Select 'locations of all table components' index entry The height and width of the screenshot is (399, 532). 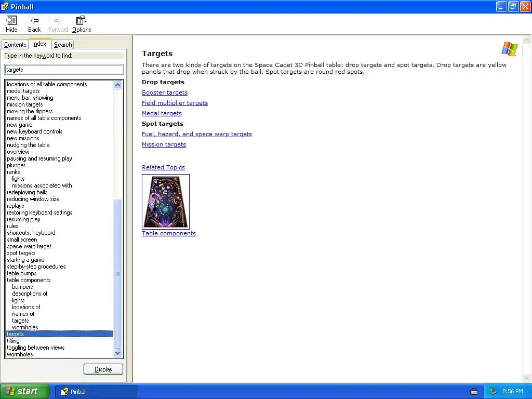47,84
